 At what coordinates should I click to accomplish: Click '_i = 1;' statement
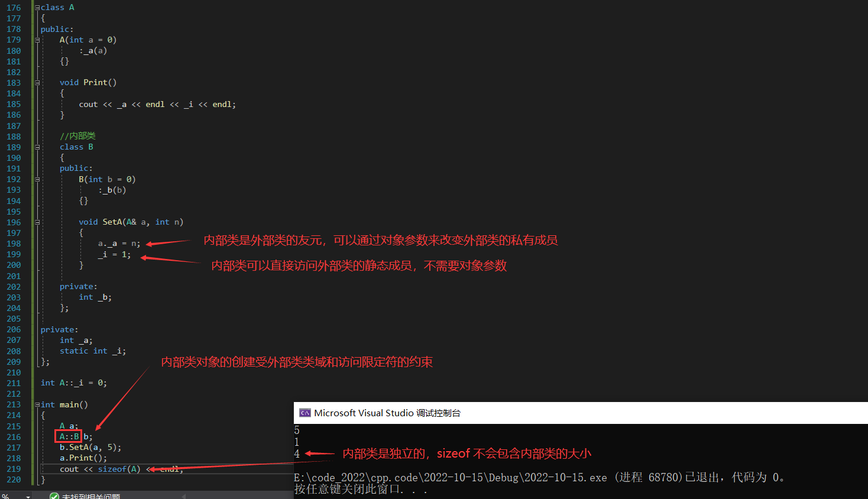[x=115, y=254]
